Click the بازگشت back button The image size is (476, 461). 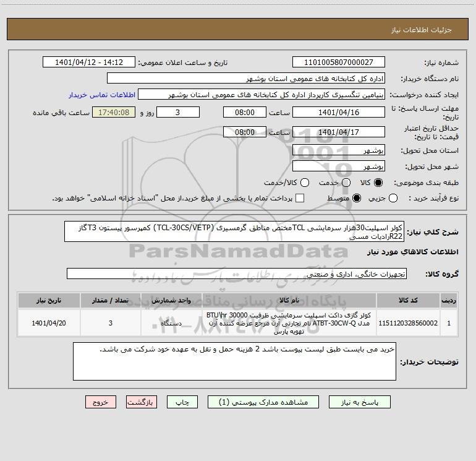point(142,402)
